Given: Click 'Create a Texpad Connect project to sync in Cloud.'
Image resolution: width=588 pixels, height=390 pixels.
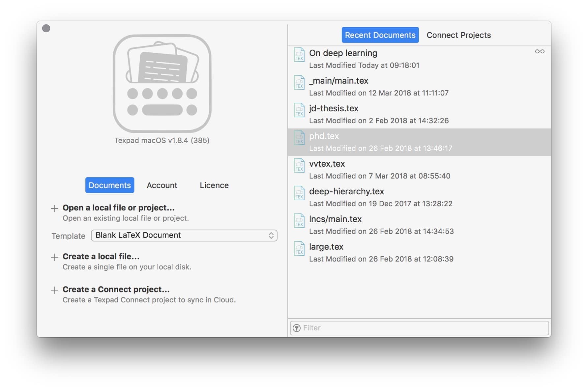Looking at the screenshot, I should pyautogui.click(x=149, y=300).
